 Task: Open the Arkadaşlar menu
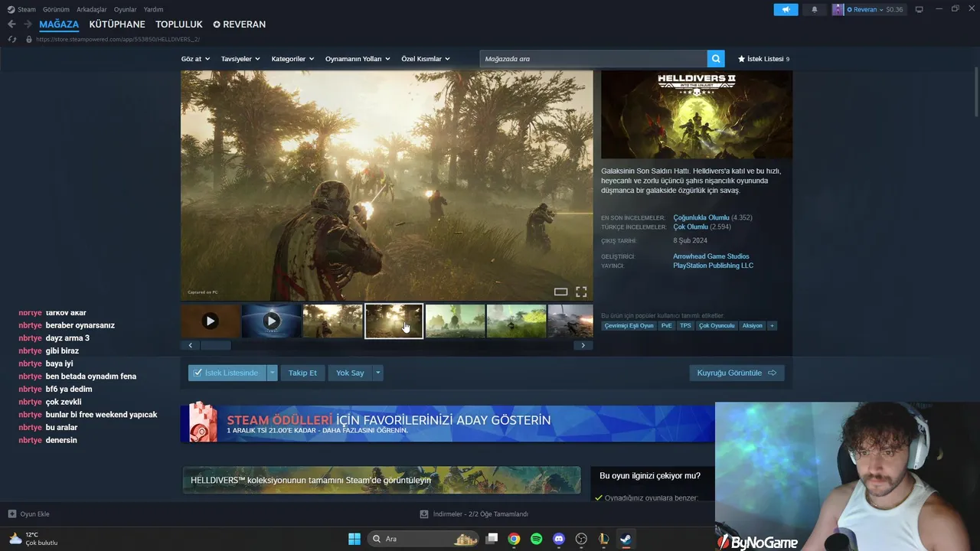[x=92, y=9]
